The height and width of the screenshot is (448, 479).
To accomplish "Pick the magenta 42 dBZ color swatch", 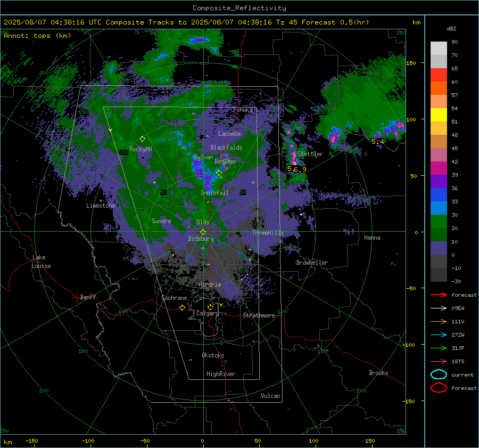I will (x=439, y=168).
